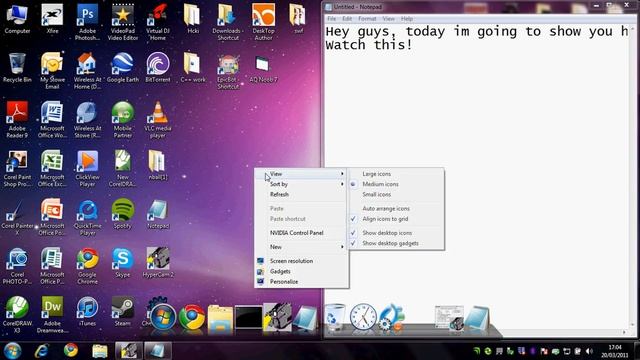This screenshot has width=640, height=360.
Task: Launch VLC media player shortcut
Action: tap(158, 120)
